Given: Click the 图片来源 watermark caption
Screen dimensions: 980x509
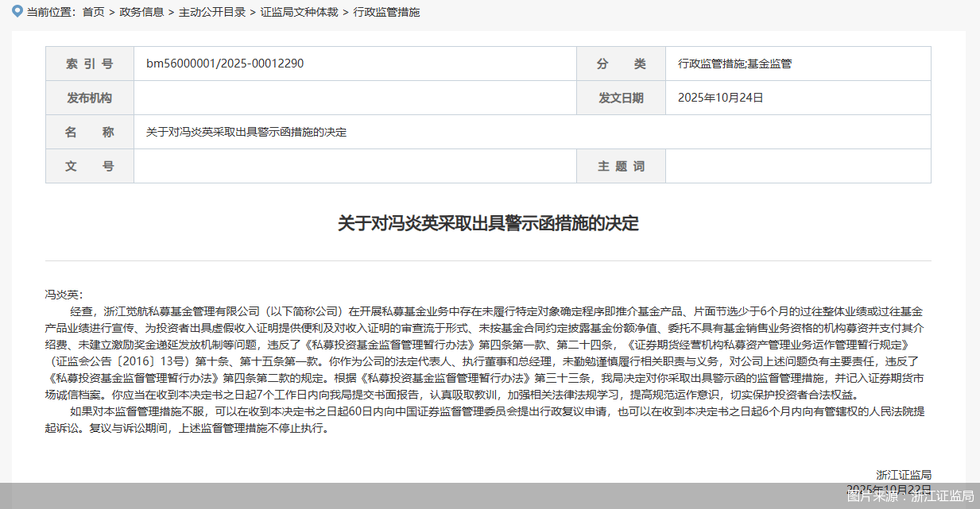Looking at the screenshot, I should (910, 496).
